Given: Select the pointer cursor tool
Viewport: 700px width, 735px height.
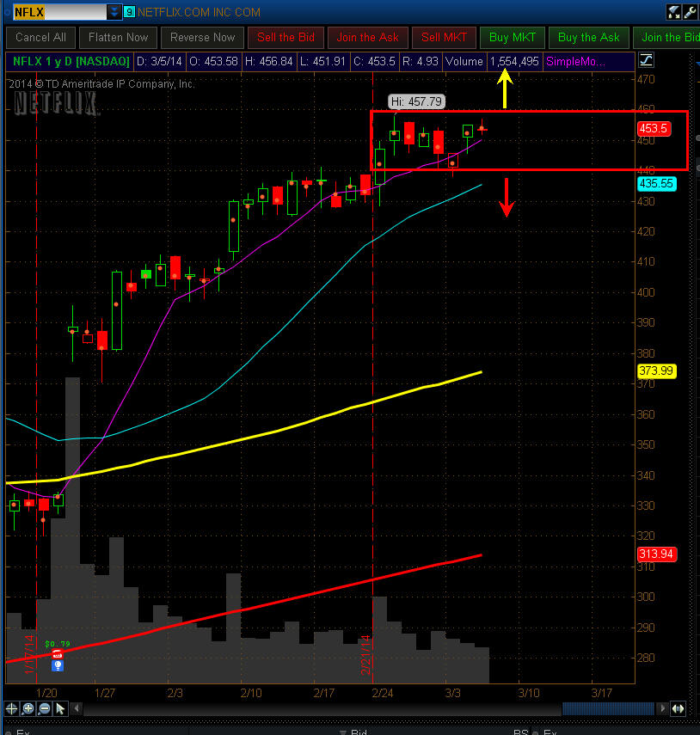Looking at the screenshot, I should click(x=60, y=708).
